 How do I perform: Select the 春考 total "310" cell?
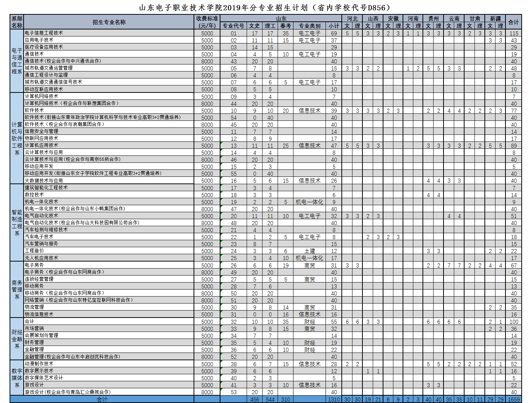click(285, 399)
